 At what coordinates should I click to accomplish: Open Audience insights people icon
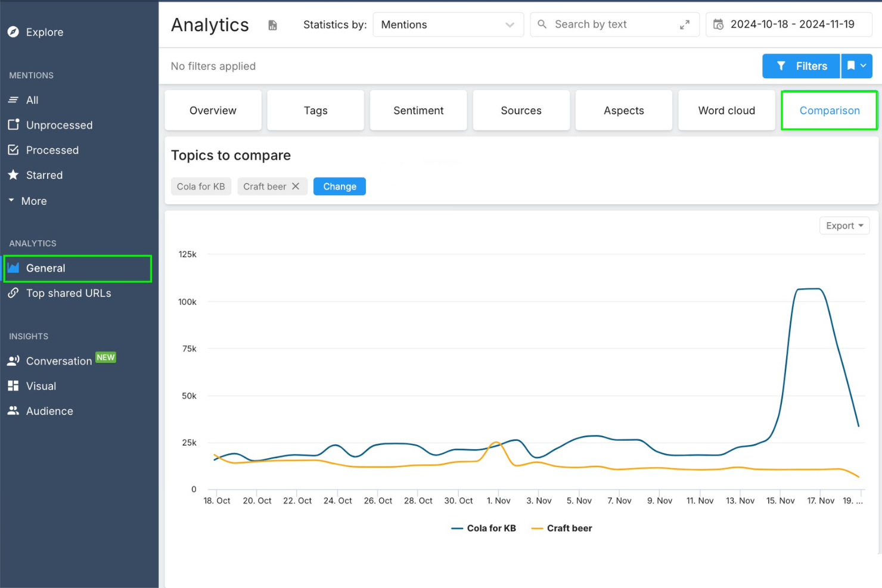pyautogui.click(x=13, y=411)
